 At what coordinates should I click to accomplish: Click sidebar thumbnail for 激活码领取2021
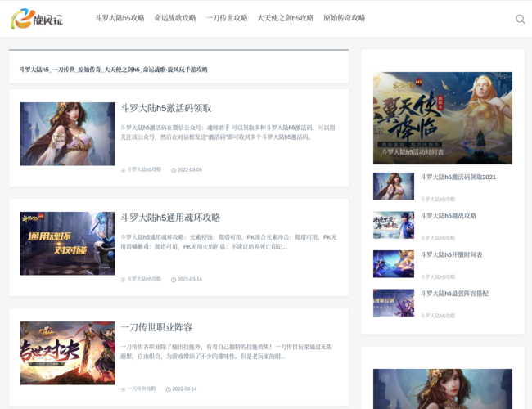(394, 187)
